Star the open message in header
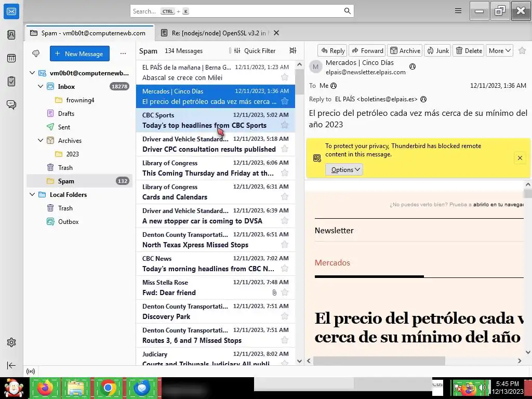The width and height of the screenshot is (532, 399). click(522, 50)
